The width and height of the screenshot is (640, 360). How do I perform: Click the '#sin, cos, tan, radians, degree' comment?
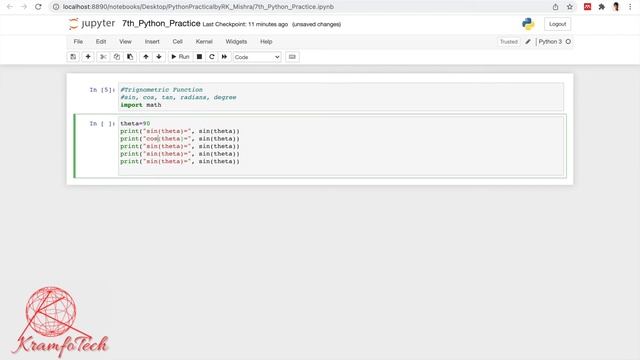click(x=178, y=98)
